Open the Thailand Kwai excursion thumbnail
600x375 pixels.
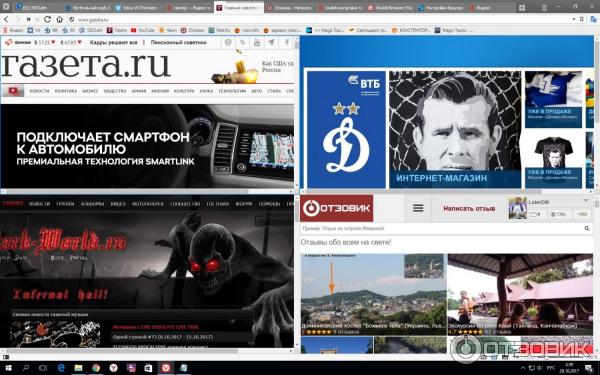coord(520,294)
